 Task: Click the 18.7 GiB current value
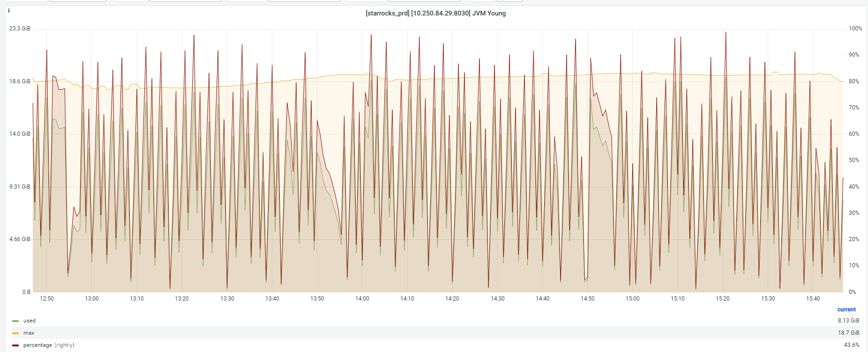pos(848,333)
